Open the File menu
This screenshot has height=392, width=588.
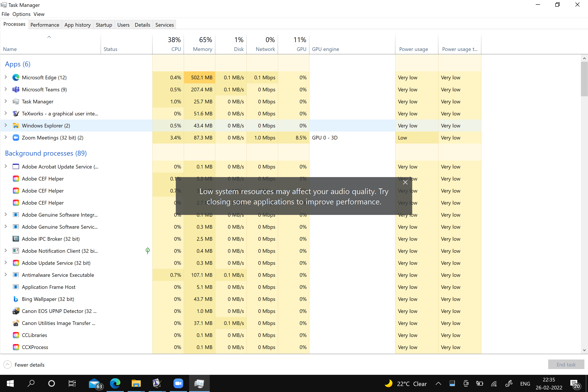click(x=5, y=14)
